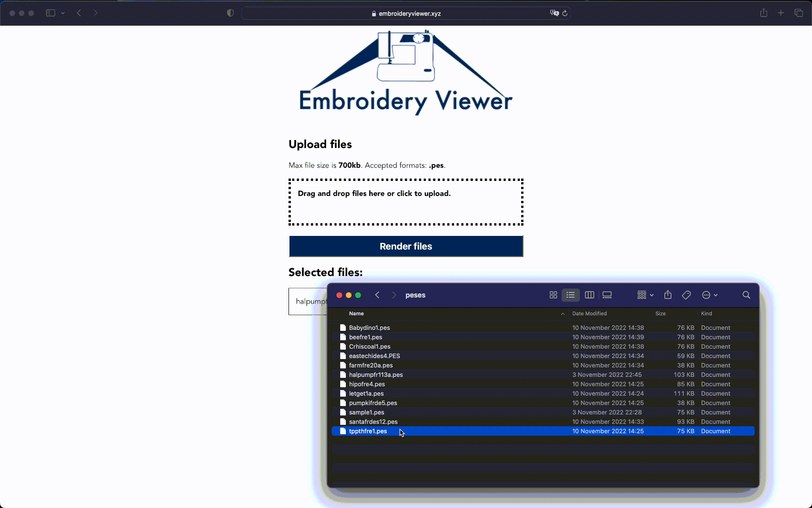
Task: Switch Finder to gallery view
Action: pyautogui.click(x=607, y=295)
